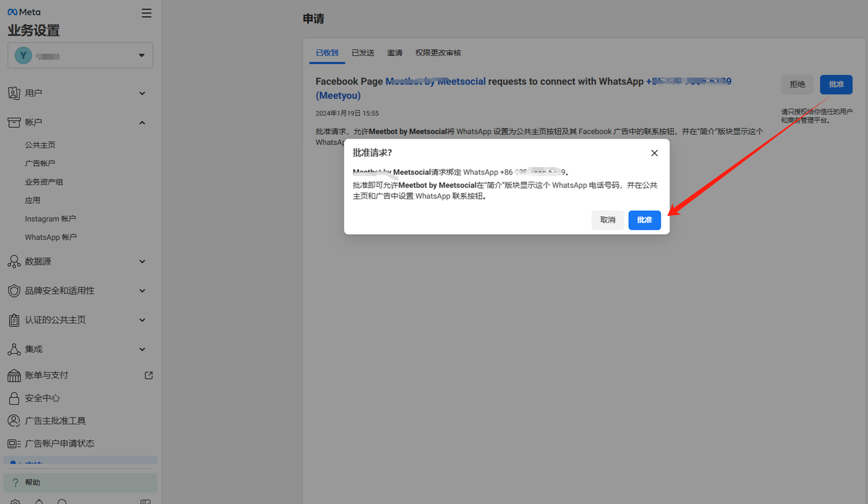Switch to the 权限更改审核 tab
868x504 pixels.
coord(438,53)
